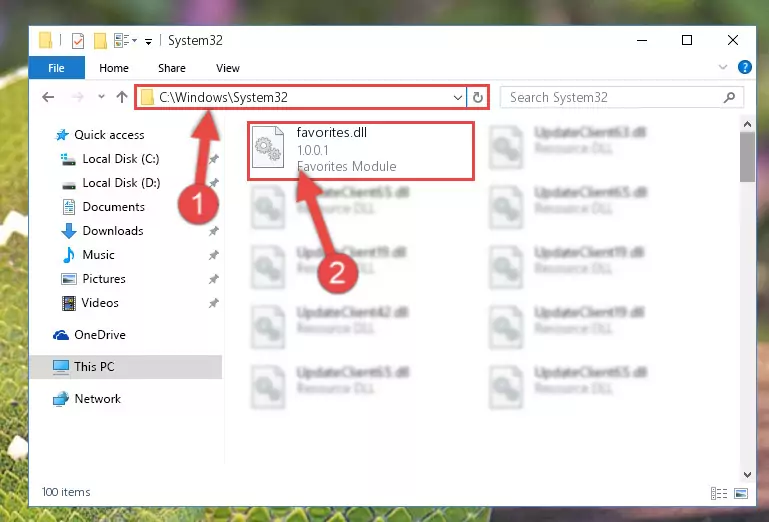Open the Customize Quick Access Toolbar dropdown
The height and width of the screenshot is (522, 769).
tap(148, 42)
